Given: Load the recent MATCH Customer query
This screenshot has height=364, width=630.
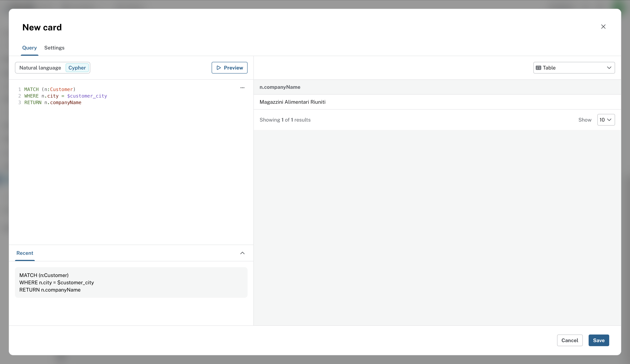Looking at the screenshot, I should 131,282.
